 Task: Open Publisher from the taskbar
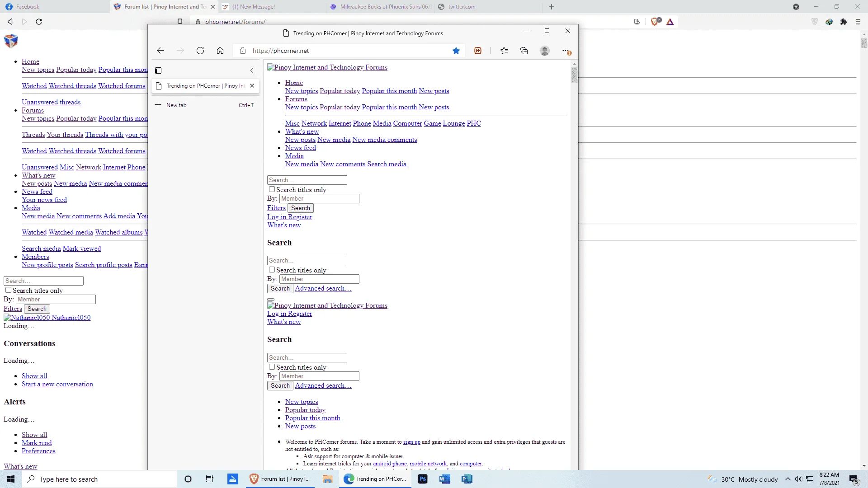point(467,479)
